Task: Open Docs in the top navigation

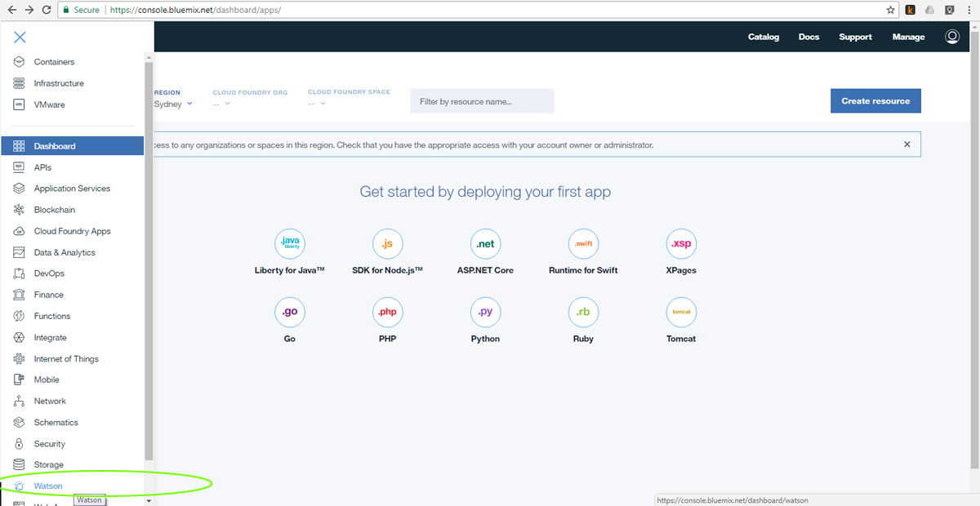Action: coord(808,37)
